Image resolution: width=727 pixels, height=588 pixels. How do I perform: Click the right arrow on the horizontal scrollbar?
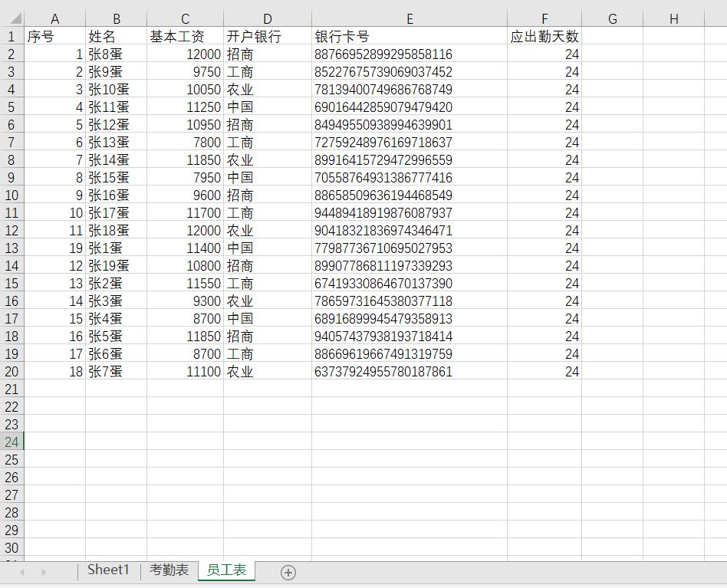tap(713, 572)
